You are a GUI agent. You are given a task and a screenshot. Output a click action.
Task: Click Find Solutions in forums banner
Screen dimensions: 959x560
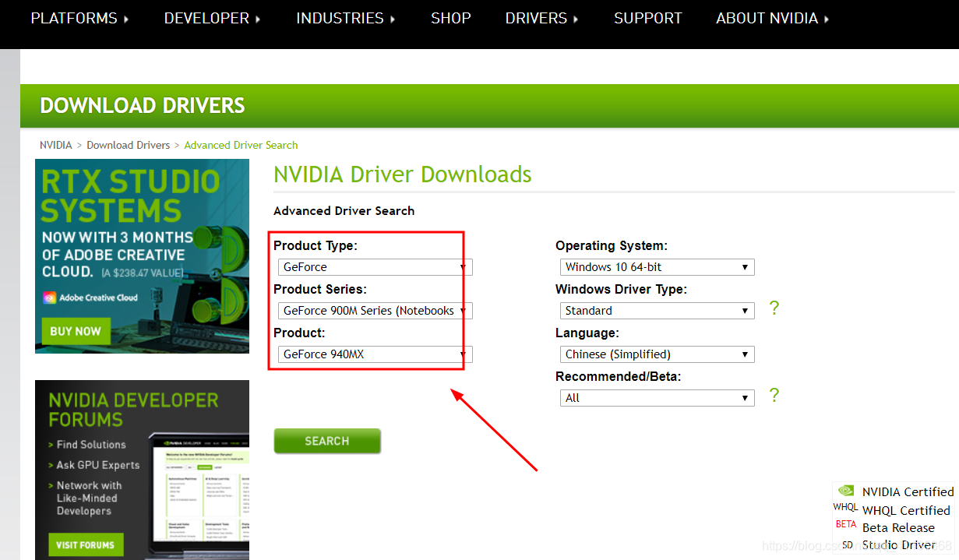click(x=91, y=445)
